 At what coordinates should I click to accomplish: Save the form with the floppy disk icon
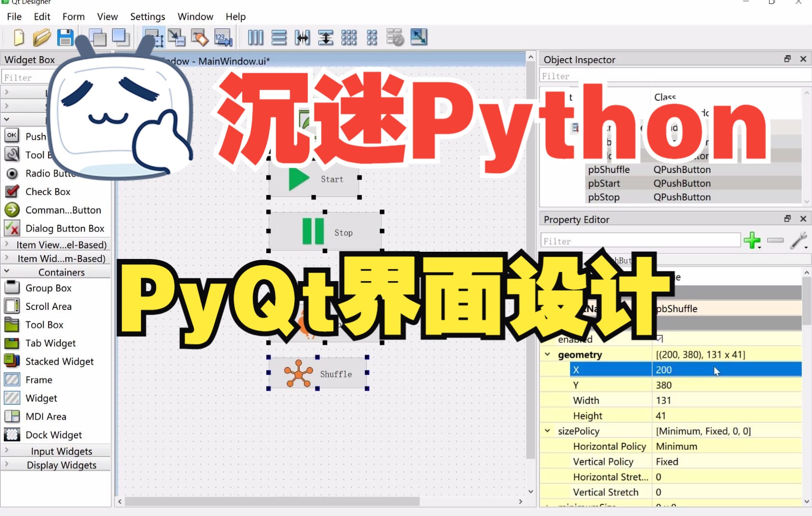click(x=65, y=37)
